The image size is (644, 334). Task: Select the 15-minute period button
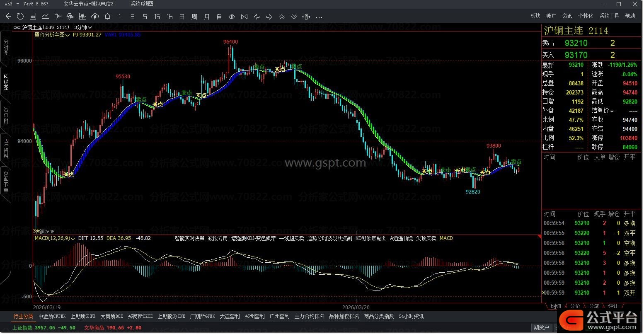[x=157, y=17]
